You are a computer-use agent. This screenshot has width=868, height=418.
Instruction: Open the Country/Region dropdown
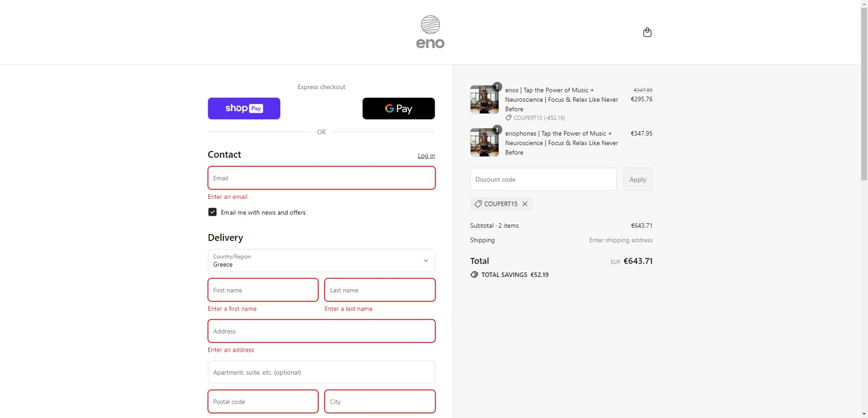[x=321, y=261]
